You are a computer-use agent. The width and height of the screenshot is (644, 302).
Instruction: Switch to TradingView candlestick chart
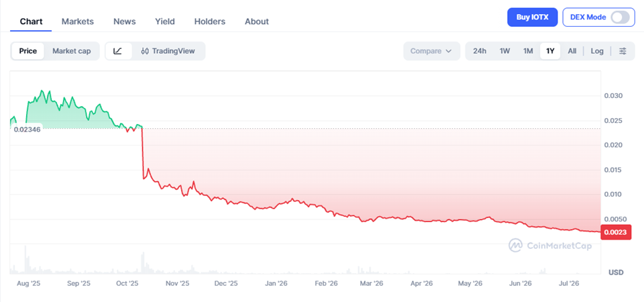[x=168, y=51]
